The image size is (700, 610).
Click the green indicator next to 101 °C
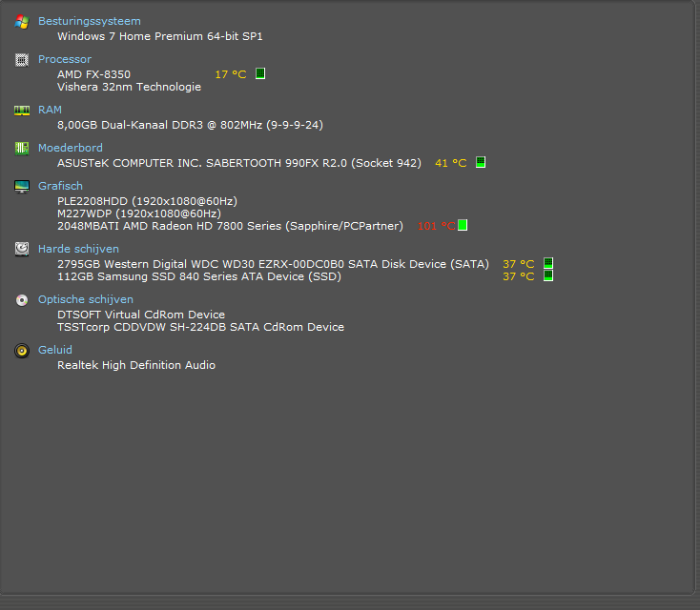click(463, 225)
